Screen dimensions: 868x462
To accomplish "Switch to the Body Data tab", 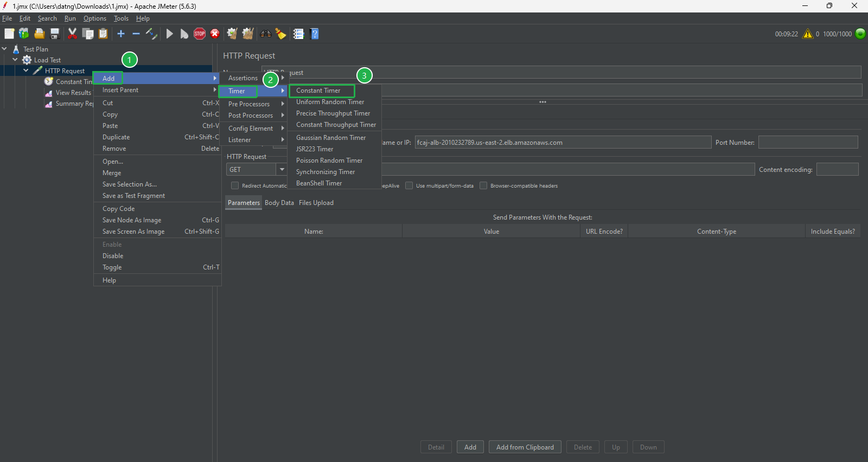I will [x=279, y=203].
